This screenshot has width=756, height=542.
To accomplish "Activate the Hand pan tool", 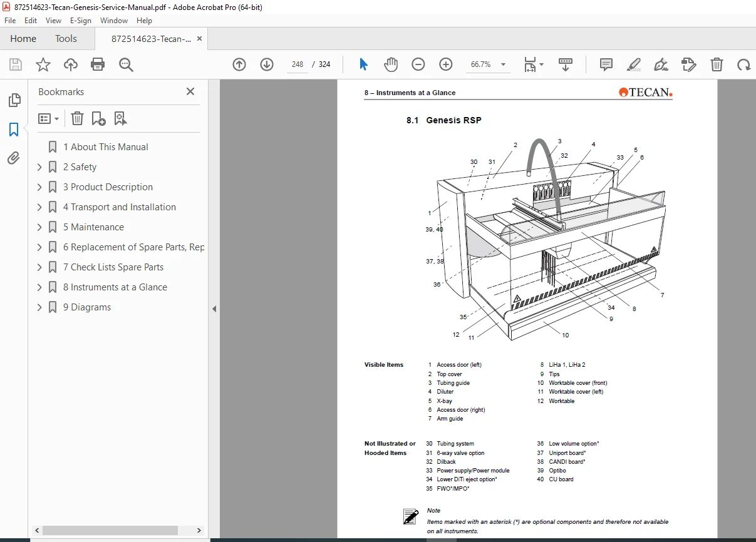I will click(391, 64).
